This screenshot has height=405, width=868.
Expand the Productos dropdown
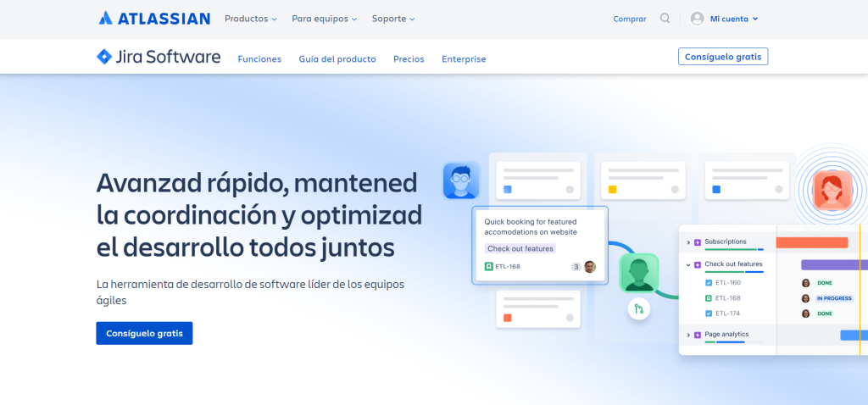(x=250, y=19)
